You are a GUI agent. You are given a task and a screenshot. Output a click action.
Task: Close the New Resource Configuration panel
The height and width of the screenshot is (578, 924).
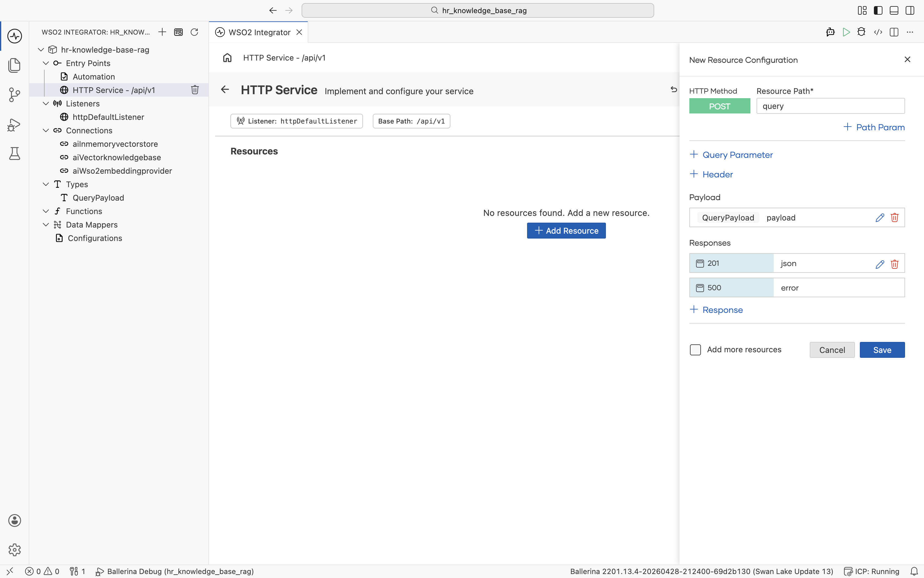[x=908, y=59]
